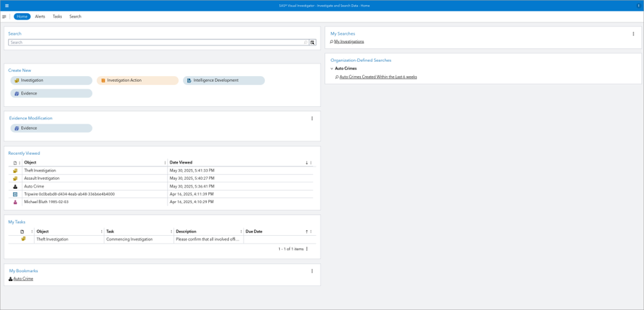Switch to the Tasks tab
The width and height of the screenshot is (644, 310).
point(57,17)
